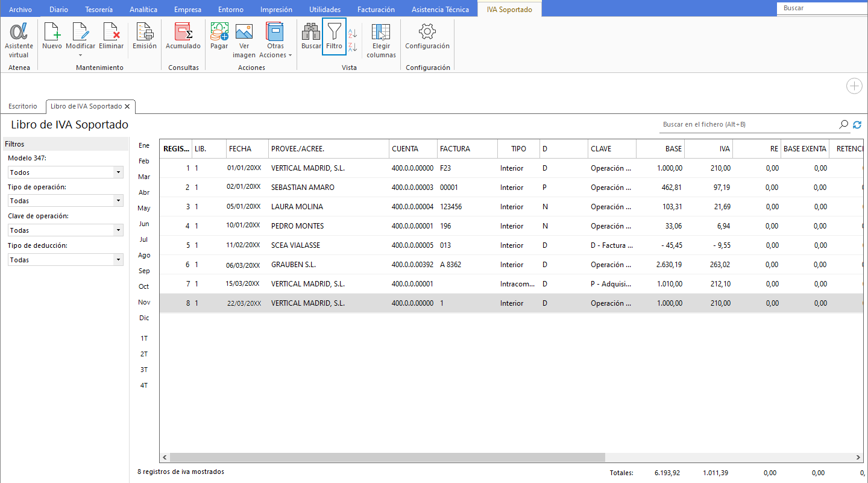Click the horizontal scrollbar thumb of table
This screenshot has height=483, width=868.
click(388, 458)
